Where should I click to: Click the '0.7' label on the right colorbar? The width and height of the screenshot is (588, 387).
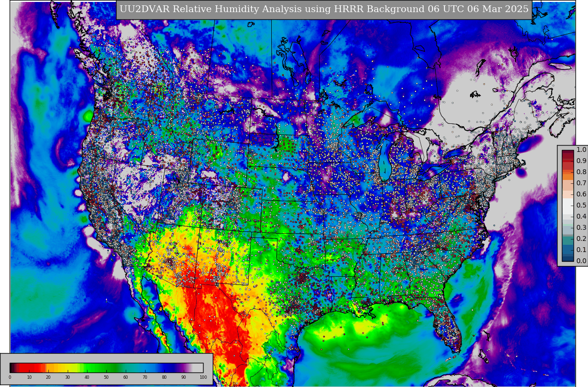581,183
